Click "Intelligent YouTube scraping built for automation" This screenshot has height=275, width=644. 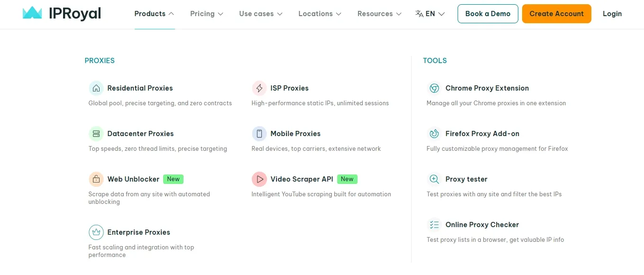322,194
